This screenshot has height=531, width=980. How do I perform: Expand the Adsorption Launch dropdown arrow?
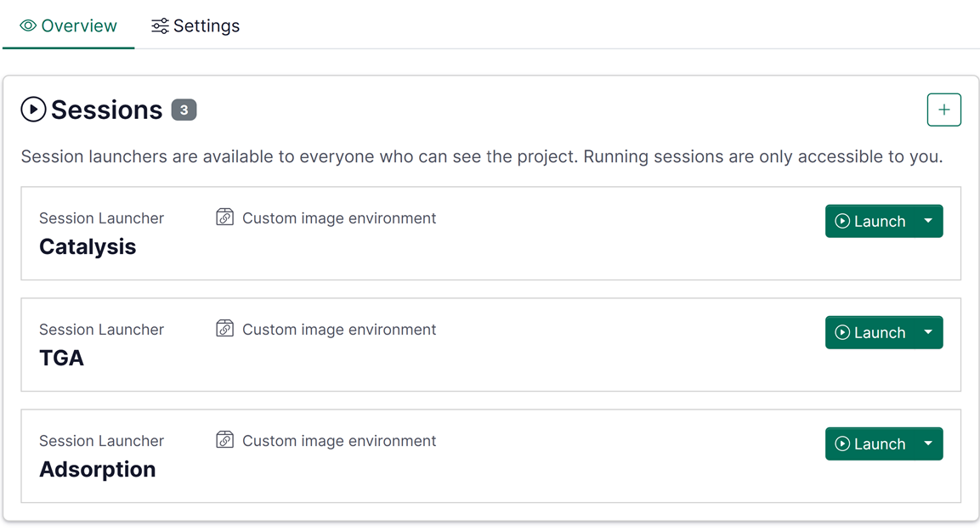(928, 443)
